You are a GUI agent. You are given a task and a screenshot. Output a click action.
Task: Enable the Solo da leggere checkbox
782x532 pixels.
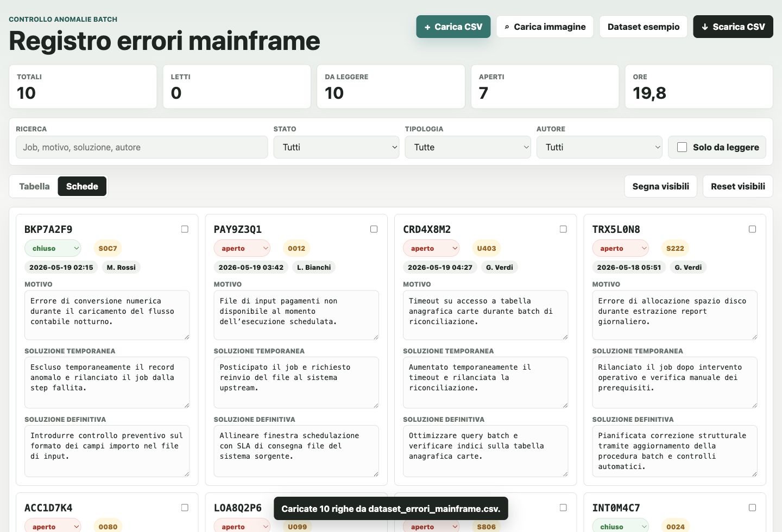(682, 147)
